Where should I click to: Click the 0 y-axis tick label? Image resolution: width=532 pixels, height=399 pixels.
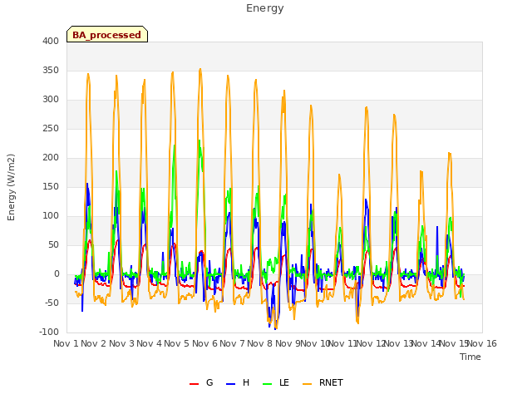click(57, 273)
